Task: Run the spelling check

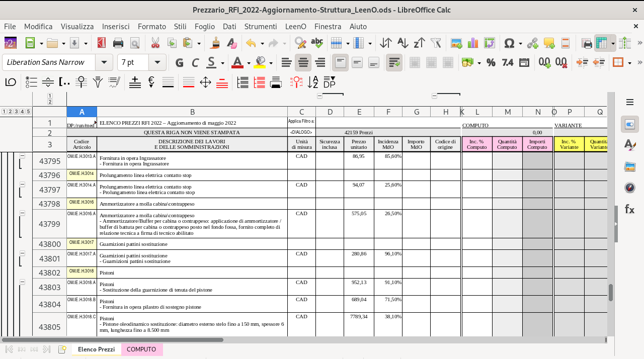Action: click(x=317, y=43)
